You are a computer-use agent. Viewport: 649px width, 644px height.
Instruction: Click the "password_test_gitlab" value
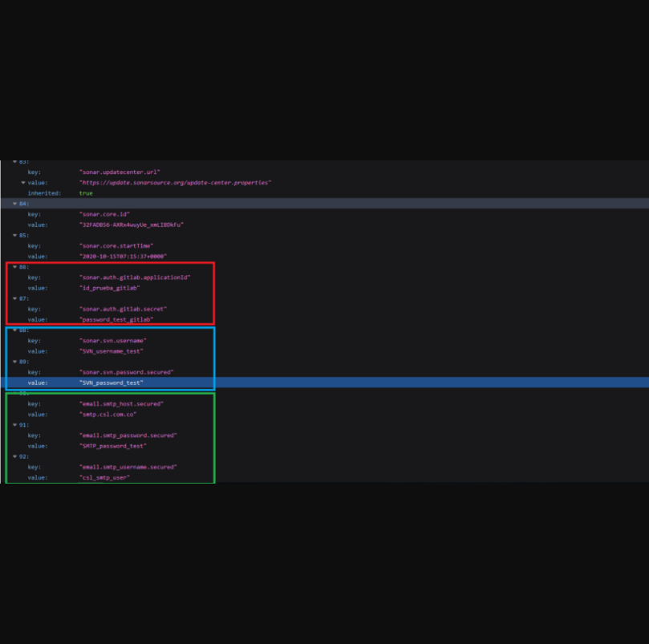[x=116, y=319]
